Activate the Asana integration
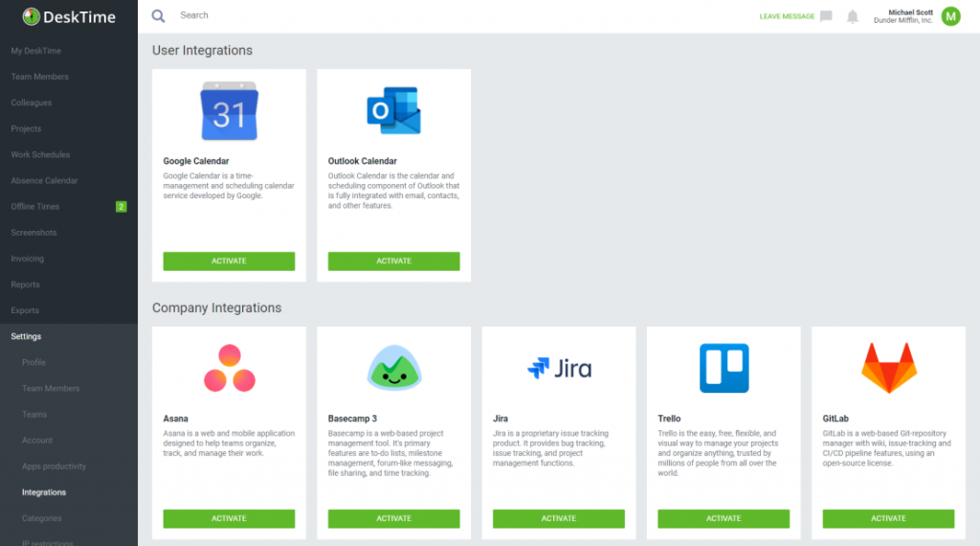The width and height of the screenshot is (980, 546). pos(229,519)
